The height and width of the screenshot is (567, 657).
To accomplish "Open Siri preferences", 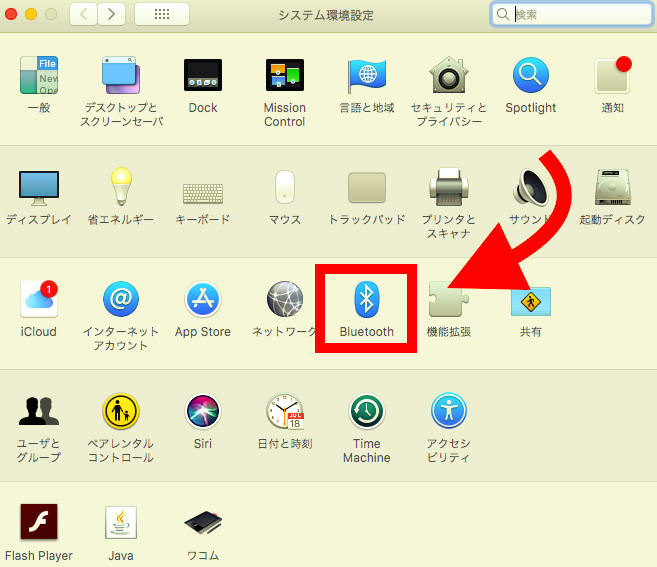I will (203, 411).
